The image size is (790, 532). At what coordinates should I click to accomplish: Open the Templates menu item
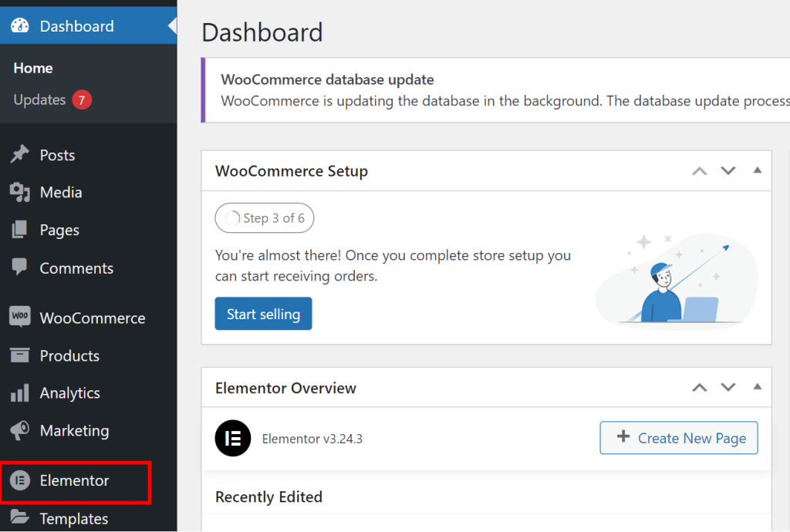tap(74, 518)
